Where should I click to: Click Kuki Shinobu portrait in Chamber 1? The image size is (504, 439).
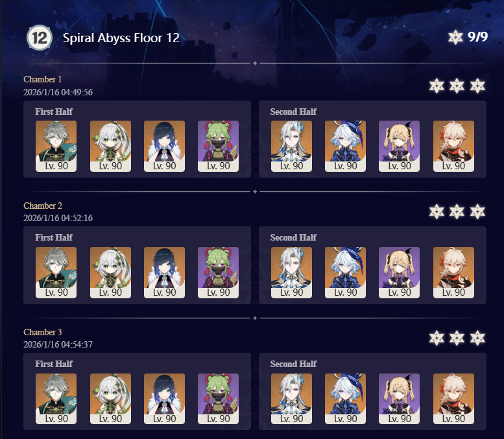(218, 146)
